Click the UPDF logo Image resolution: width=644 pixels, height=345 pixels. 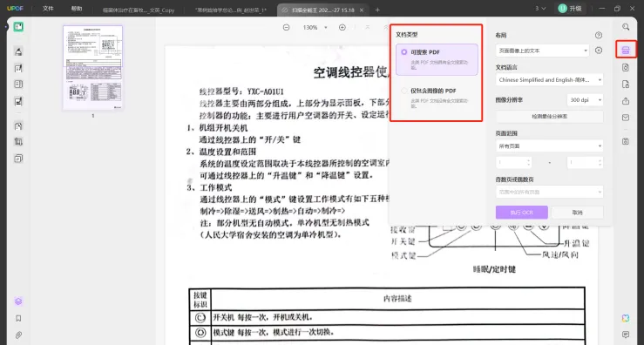click(x=15, y=8)
